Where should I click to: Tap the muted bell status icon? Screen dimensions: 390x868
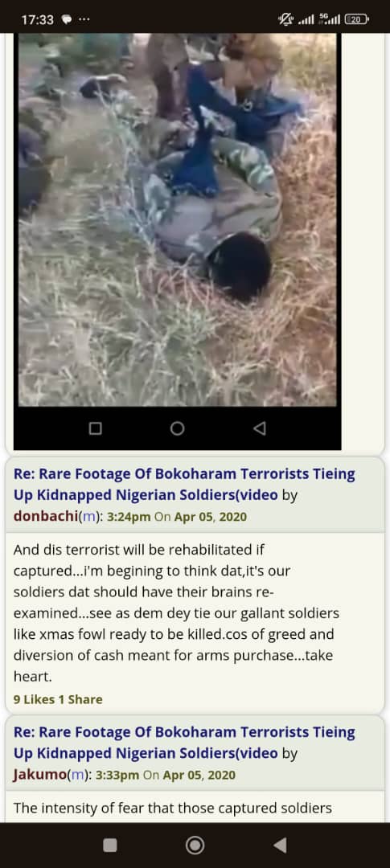tap(285, 19)
